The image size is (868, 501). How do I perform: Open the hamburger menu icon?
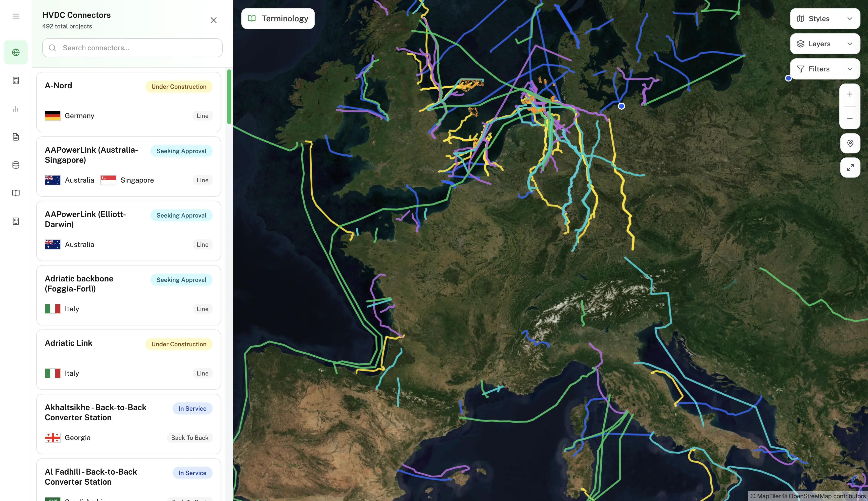(16, 16)
